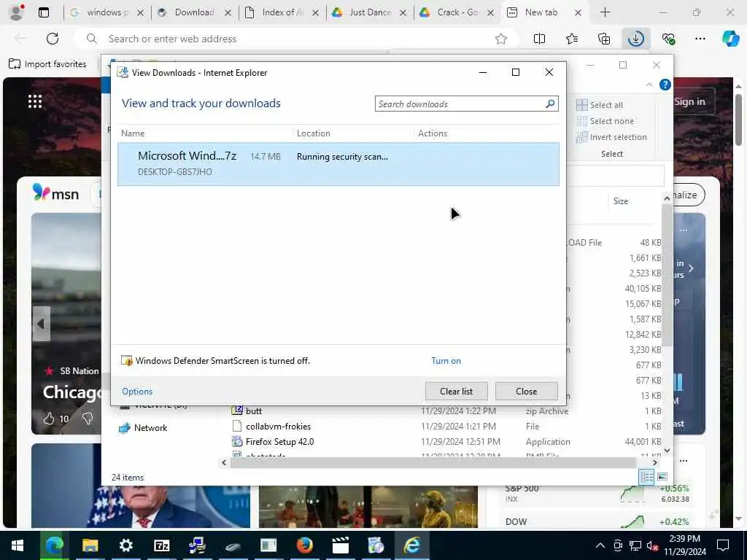Click Size column header in File Explorer
This screenshot has width=747, height=560.
(620, 201)
